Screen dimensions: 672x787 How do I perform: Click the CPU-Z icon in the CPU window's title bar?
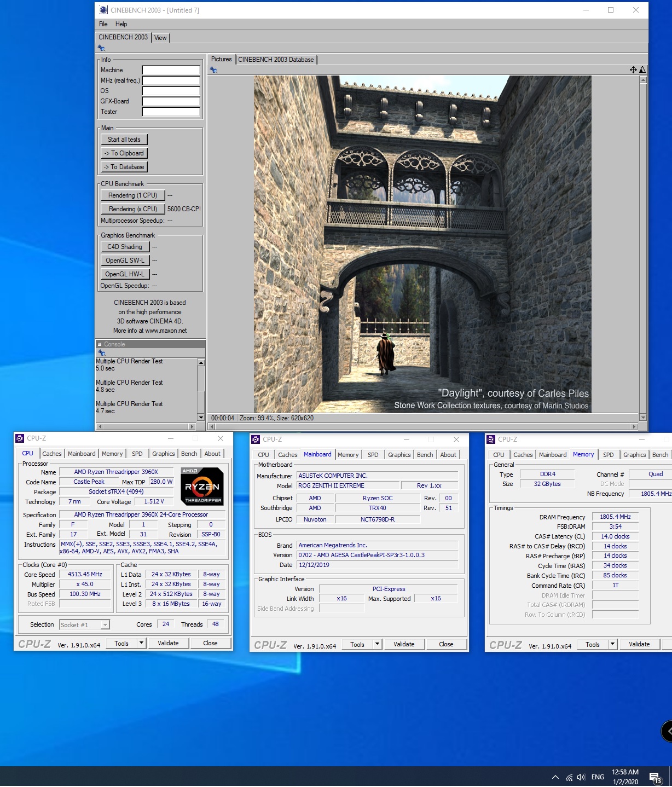20,438
